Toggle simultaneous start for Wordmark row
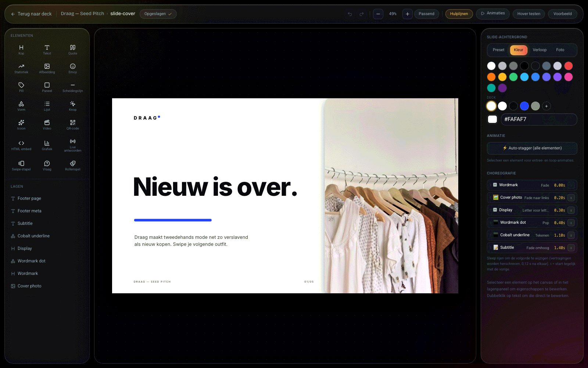 [x=571, y=185]
